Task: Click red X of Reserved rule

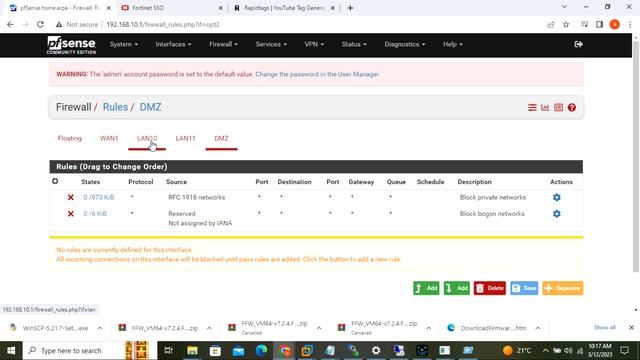Action: [x=71, y=214]
